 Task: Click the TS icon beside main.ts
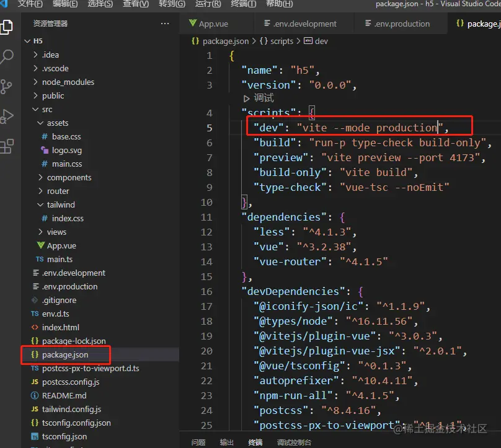(x=40, y=259)
